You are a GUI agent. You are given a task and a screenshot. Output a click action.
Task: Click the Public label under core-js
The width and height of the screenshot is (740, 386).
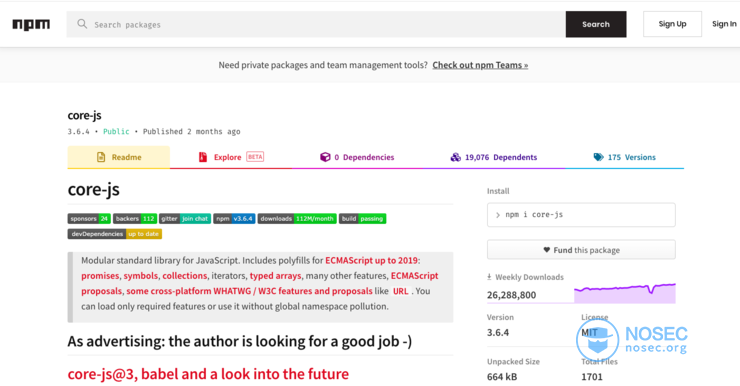[116, 132]
